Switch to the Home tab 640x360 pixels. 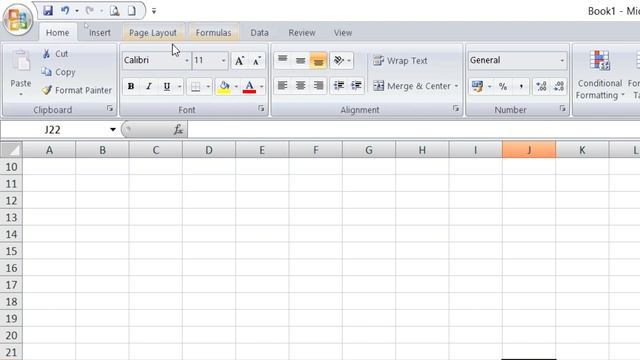tap(58, 33)
